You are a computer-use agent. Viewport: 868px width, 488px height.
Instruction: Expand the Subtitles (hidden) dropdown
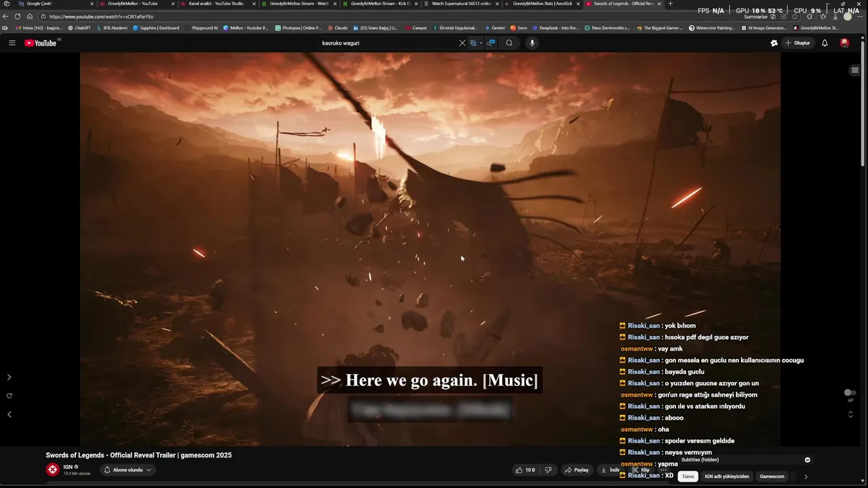[x=807, y=460]
